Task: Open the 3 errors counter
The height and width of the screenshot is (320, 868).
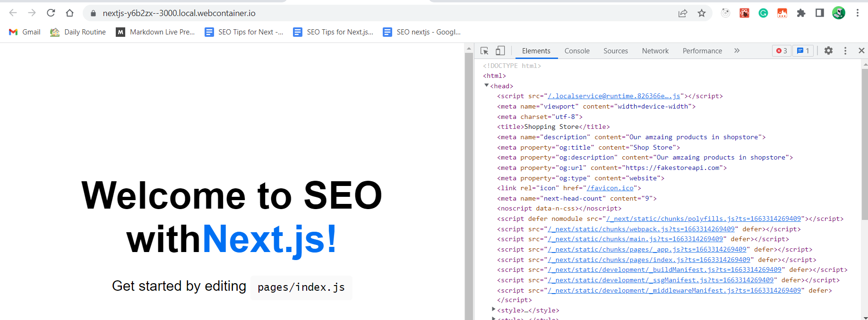Action: click(x=782, y=51)
